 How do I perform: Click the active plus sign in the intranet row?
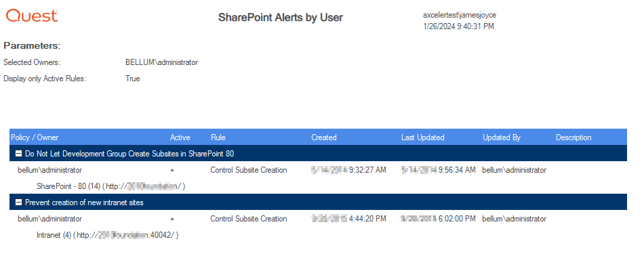[x=172, y=219]
